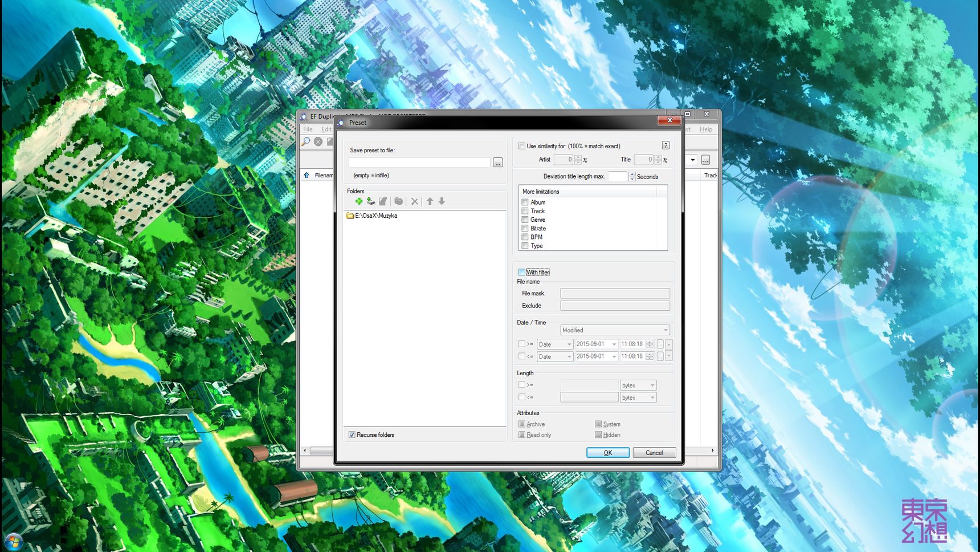Viewport: 980px width, 552px height.
Task: Check the Bitrate limitation
Action: (x=525, y=229)
